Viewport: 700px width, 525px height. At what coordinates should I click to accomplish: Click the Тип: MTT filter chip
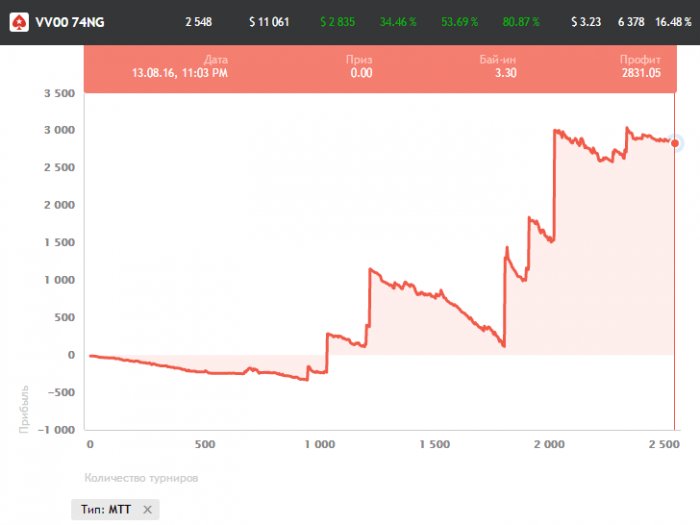coord(115,509)
